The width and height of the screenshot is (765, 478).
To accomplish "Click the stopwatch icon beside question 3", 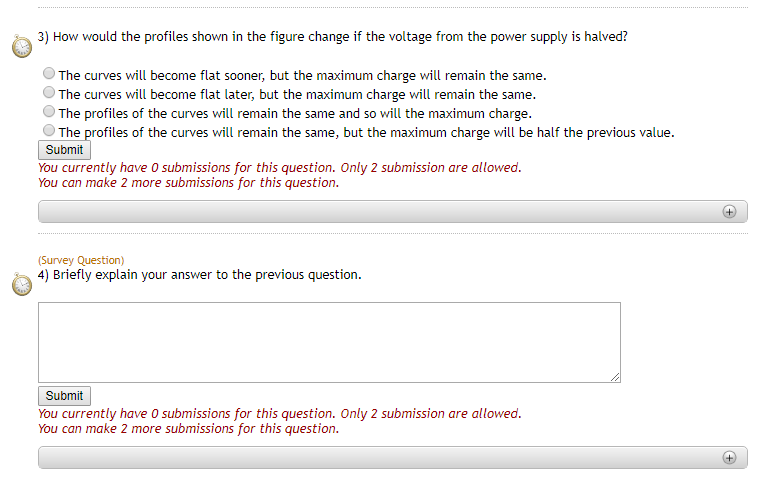I will [22, 46].
